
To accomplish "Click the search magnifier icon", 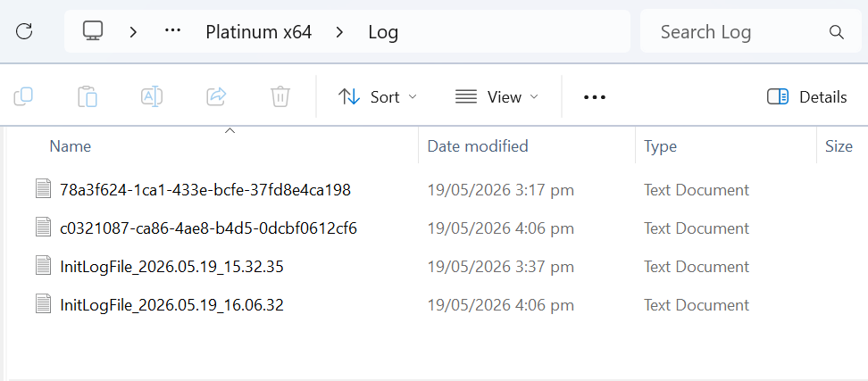I will coord(837,31).
